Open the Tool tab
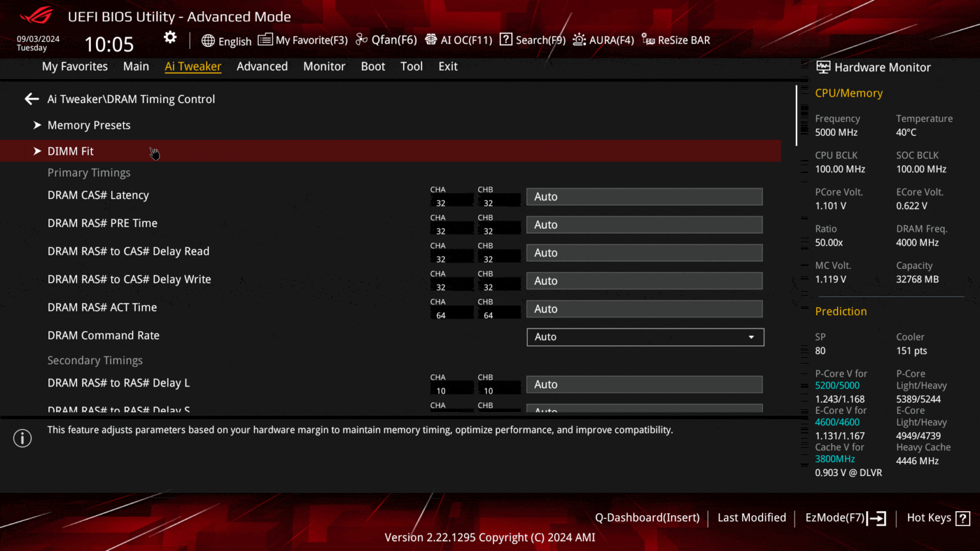The width and height of the screenshot is (980, 551). 412,67
